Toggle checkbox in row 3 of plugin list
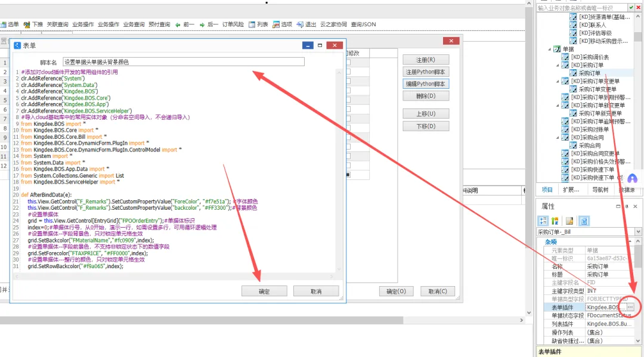The width and height of the screenshot is (644, 357). coord(348,81)
